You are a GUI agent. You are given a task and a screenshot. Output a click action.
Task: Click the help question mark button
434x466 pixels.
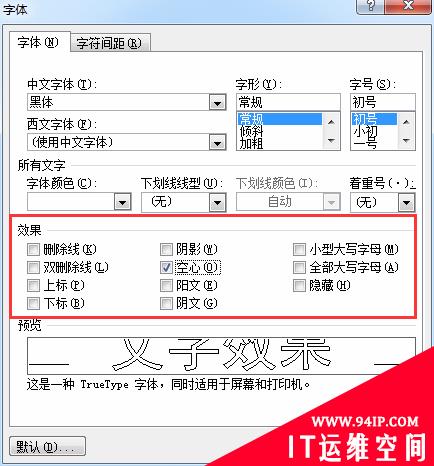(x=370, y=6)
